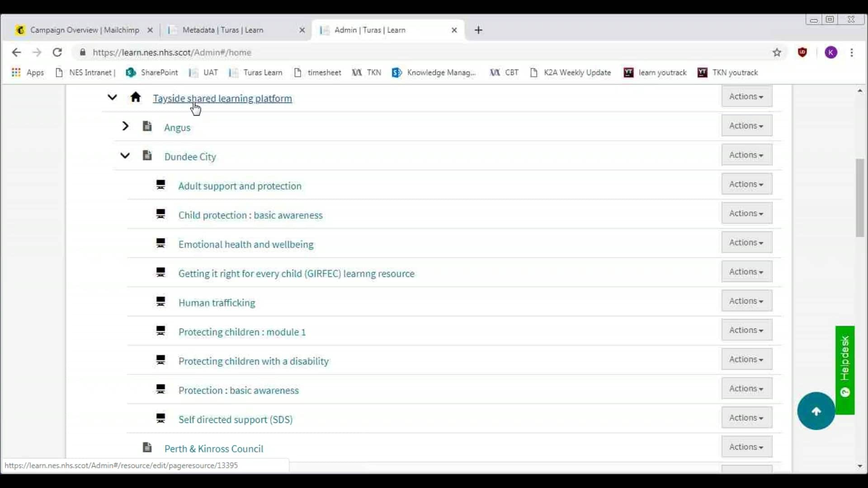
Task: Switch to the Campaign Overview Mailchimp tab
Action: (84, 30)
